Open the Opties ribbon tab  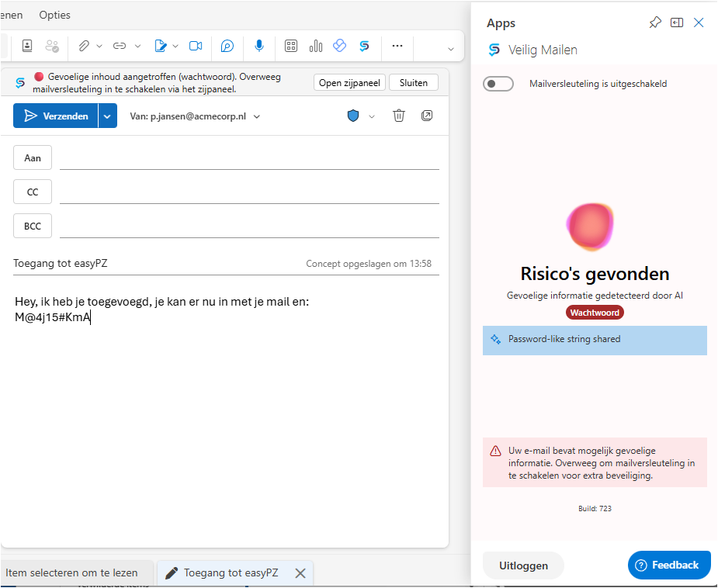coord(55,15)
